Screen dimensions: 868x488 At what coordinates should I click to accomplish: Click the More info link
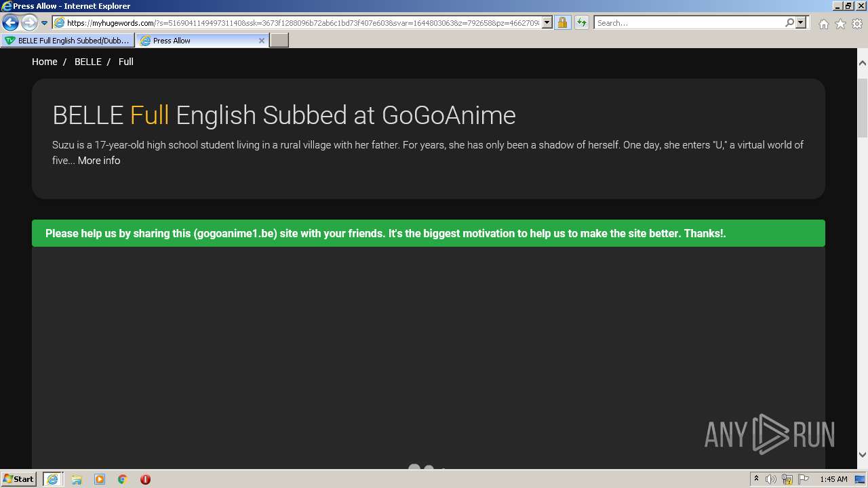pos(99,161)
